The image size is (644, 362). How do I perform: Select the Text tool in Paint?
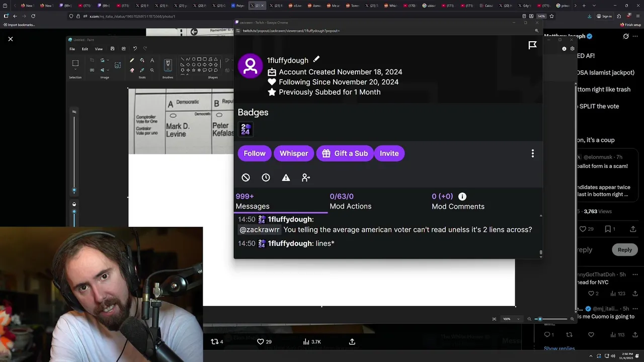point(152,60)
